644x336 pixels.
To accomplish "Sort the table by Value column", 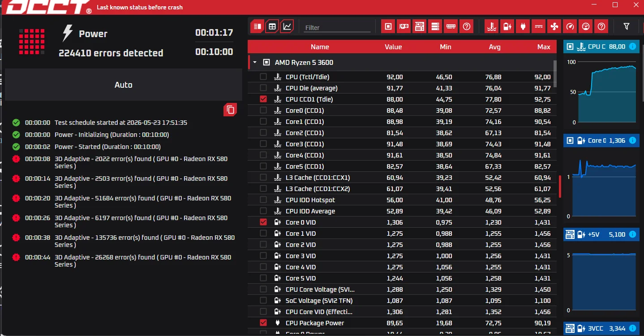I will 393,47.
